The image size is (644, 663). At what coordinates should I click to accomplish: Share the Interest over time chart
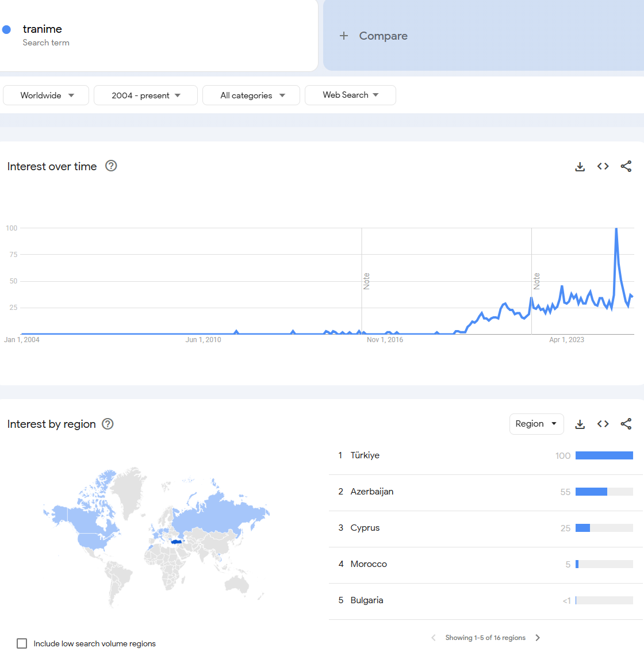[626, 167]
